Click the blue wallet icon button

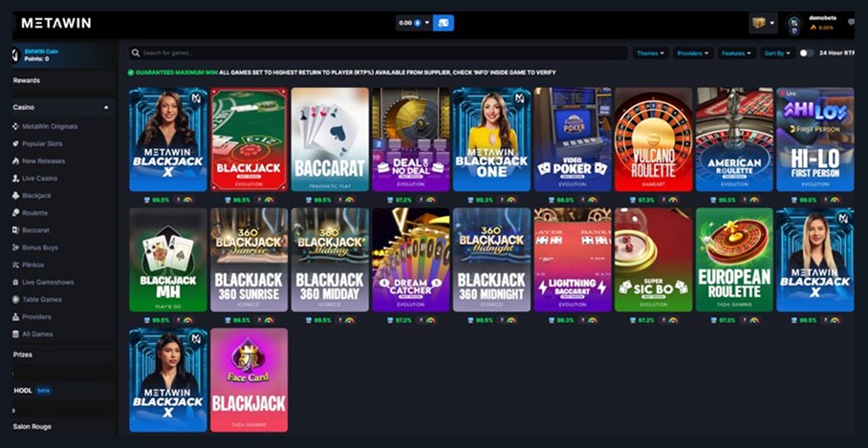(x=443, y=23)
